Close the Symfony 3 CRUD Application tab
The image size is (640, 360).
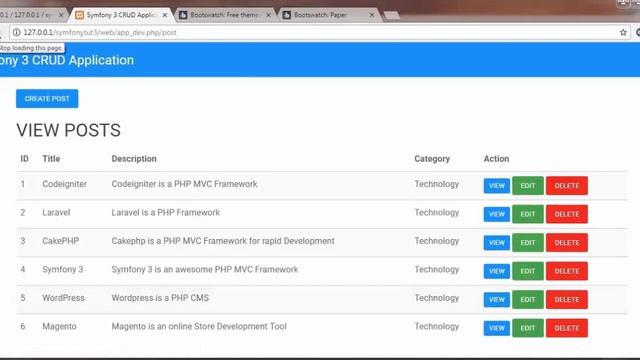(165, 15)
